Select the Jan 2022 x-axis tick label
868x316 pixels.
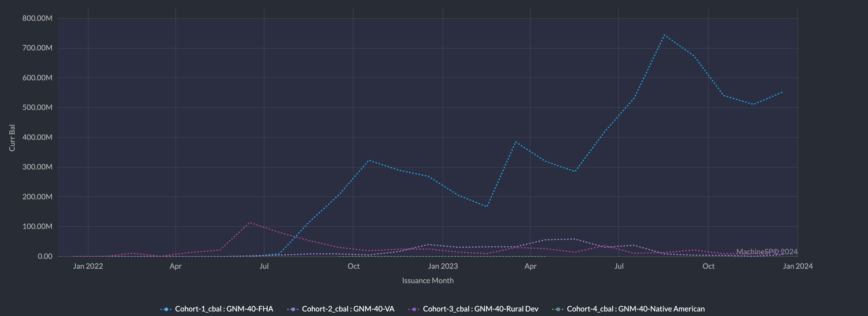(88, 266)
